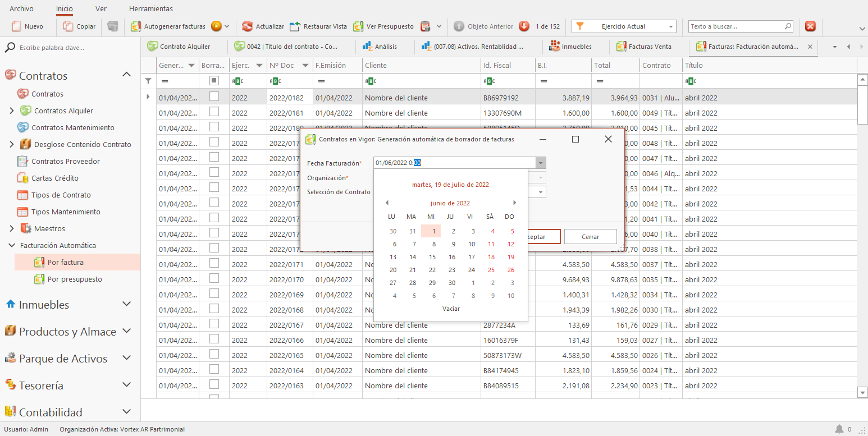868x436 pixels.
Task: Toggle Borrador checkbox for 2022/0182
Action: click(x=214, y=97)
